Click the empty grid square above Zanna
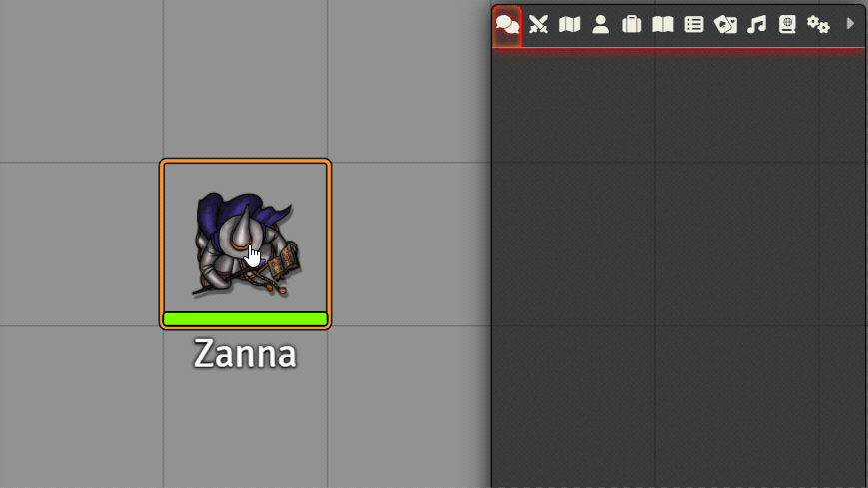Image resolution: width=868 pixels, height=488 pixels. (245, 81)
